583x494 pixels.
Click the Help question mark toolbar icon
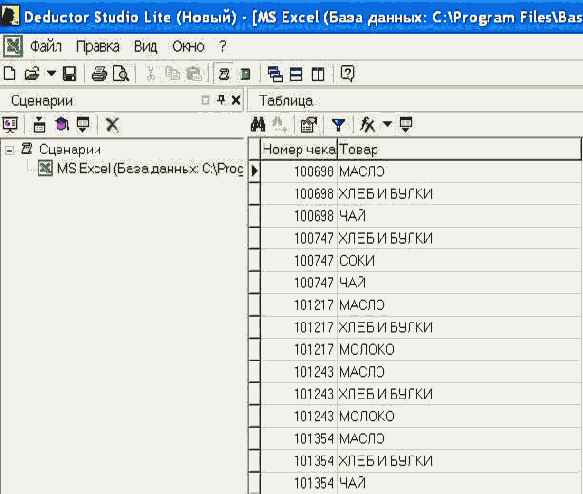tap(347, 74)
